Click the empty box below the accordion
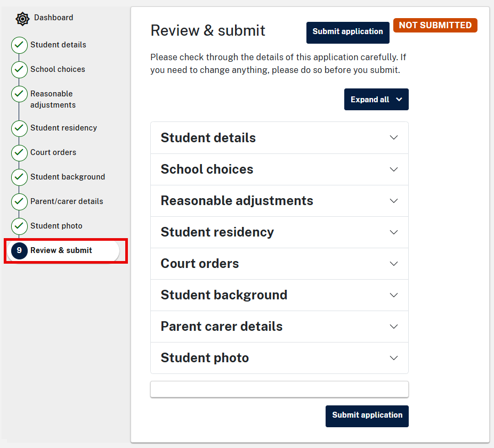This screenshot has width=494, height=448. coord(279,389)
